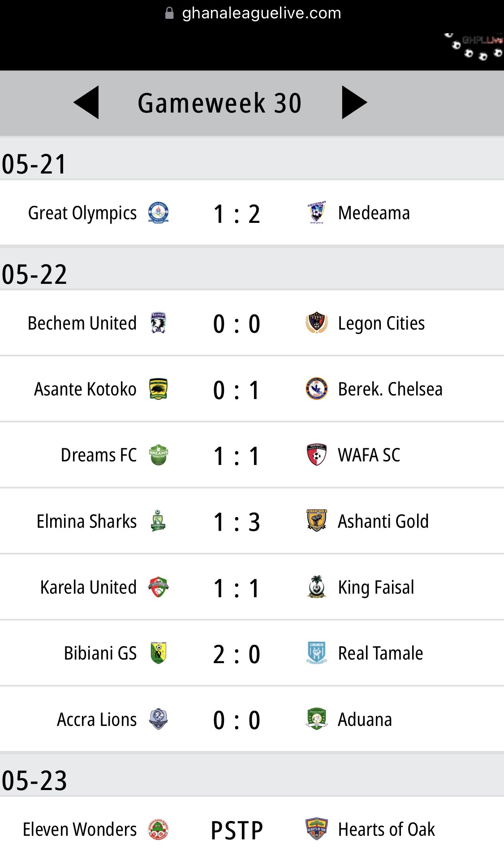Image resolution: width=504 pixels, height=860 pixels.
Task: Tap the Bibiani GS club crest
Action: click(158, 653)
